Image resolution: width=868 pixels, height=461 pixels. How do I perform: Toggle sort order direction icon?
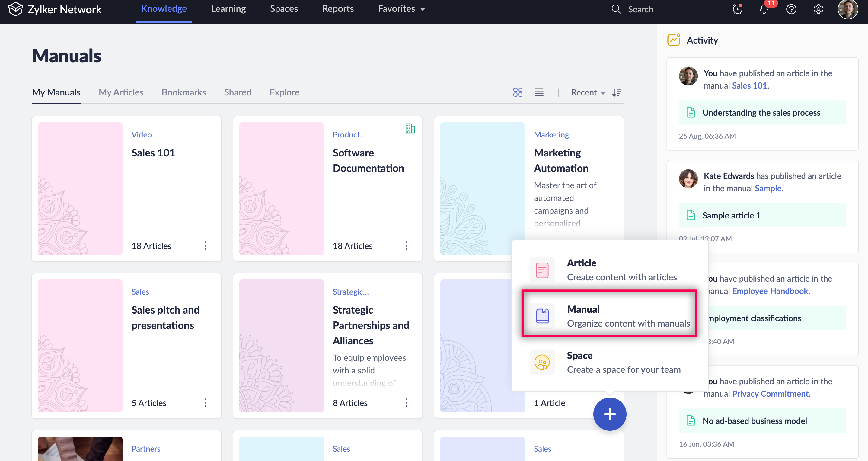coord(617,92)
